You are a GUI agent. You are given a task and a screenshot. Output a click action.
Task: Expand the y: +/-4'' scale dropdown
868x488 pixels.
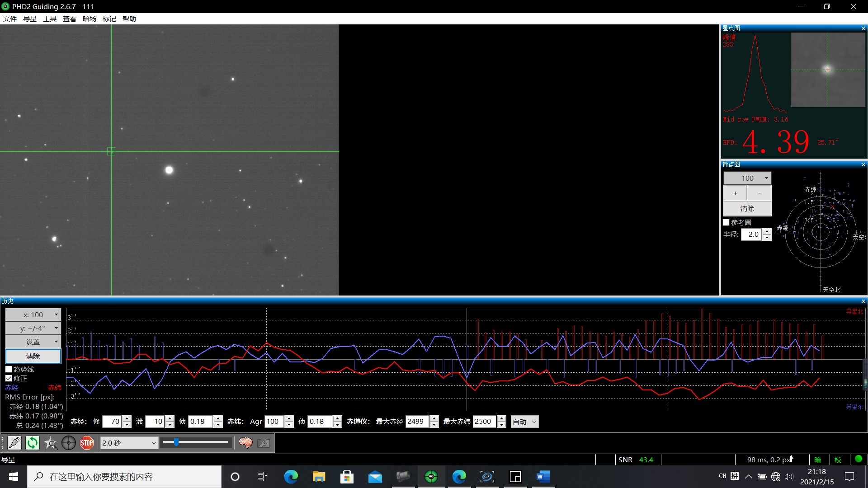33,328
